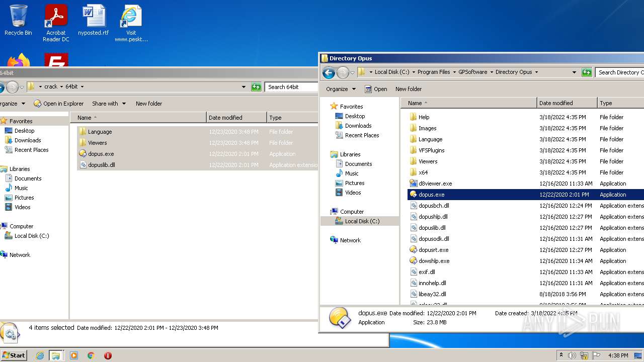Click Windows Explorer taskbar icon
This screenshot has width=644, height=362.
56,355
